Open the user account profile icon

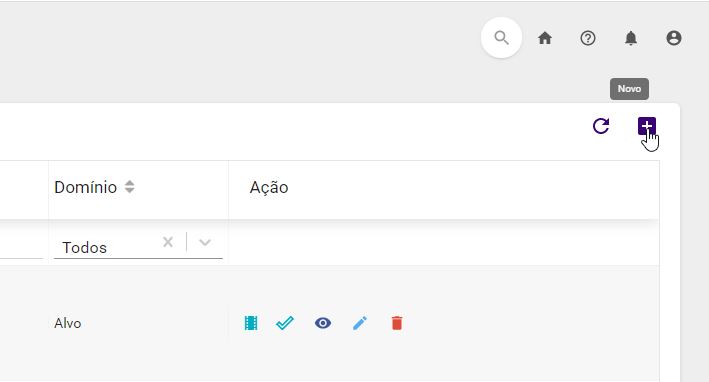(674, 38)
